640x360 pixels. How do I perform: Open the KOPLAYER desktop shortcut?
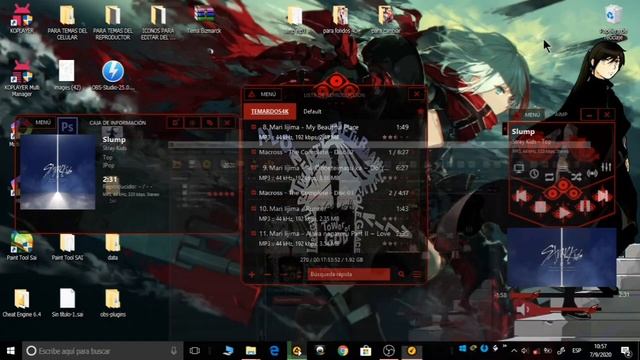22,19
